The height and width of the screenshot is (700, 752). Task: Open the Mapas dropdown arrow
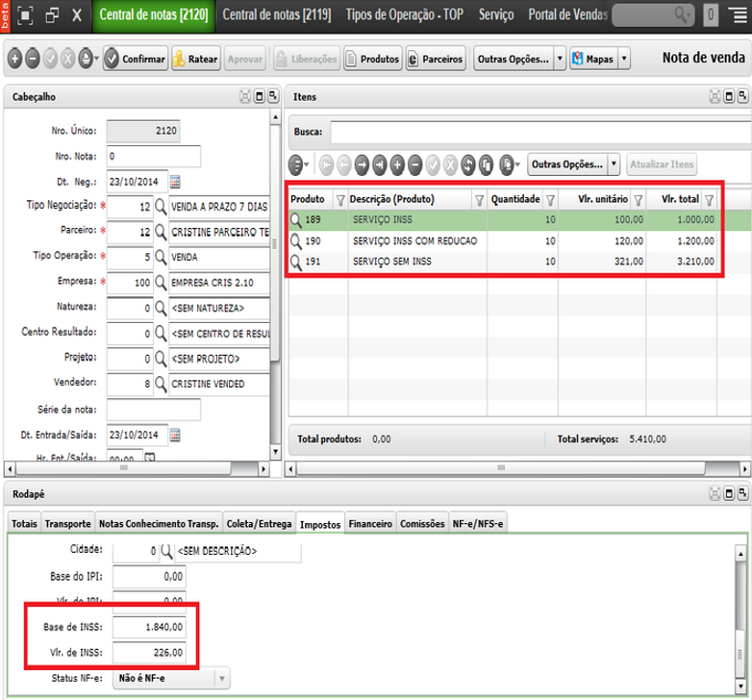pyautogui.click(x=624, y=59)
